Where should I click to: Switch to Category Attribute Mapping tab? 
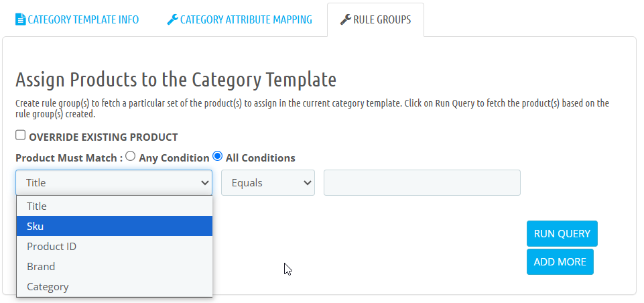pyautogui.click(x=239, y=19)
